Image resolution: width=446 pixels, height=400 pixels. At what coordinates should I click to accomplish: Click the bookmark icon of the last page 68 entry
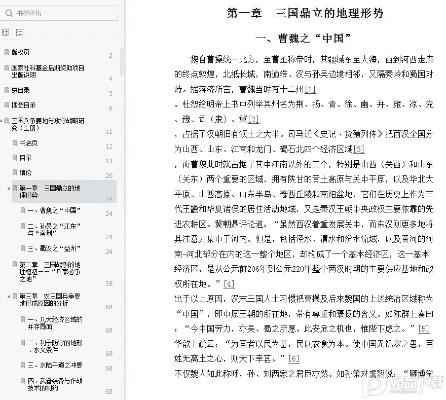[x=23, y=381]
